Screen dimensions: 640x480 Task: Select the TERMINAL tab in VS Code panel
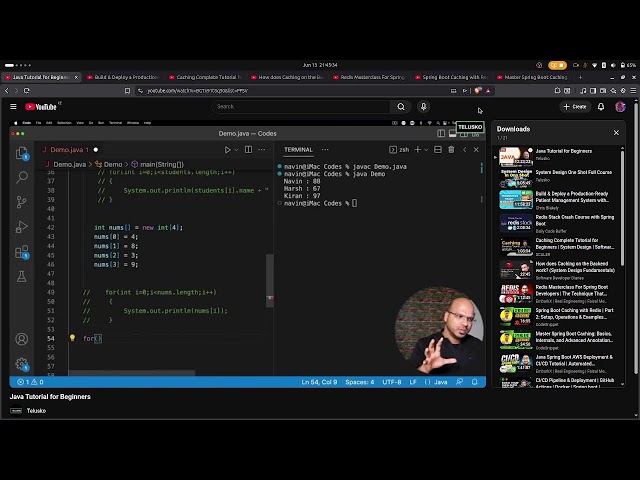(298, 150)
